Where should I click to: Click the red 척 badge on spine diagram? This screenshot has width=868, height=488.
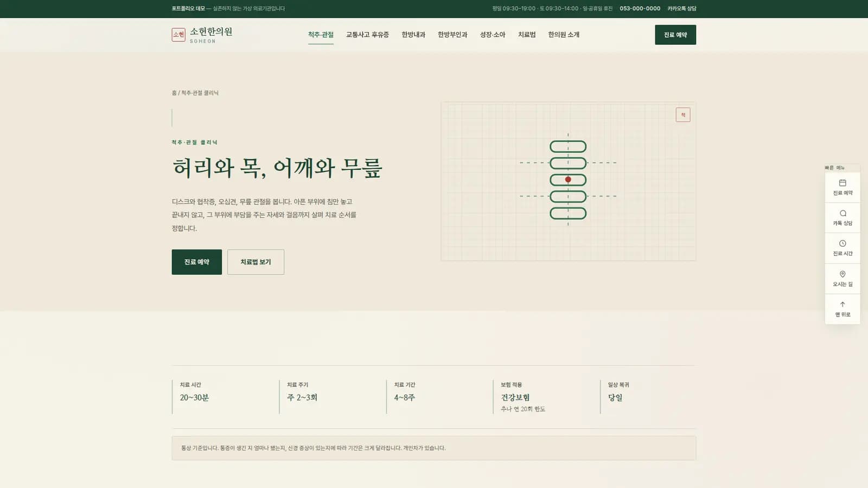pos(683,115)
